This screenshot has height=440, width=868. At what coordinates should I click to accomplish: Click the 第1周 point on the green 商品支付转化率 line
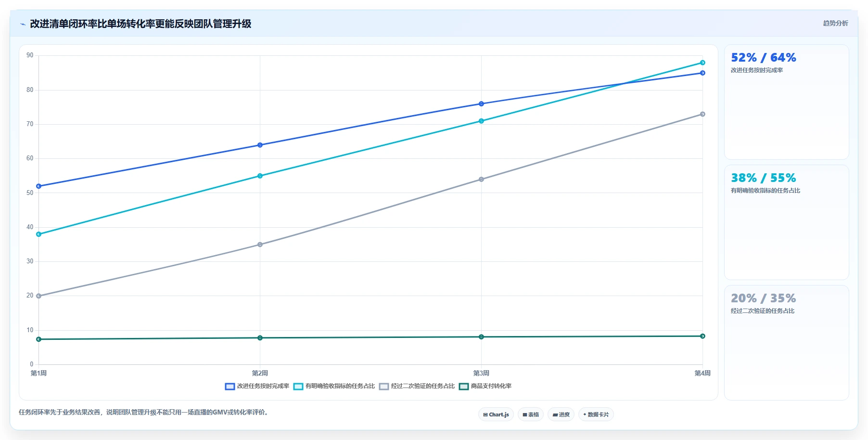tap(39, 339)
